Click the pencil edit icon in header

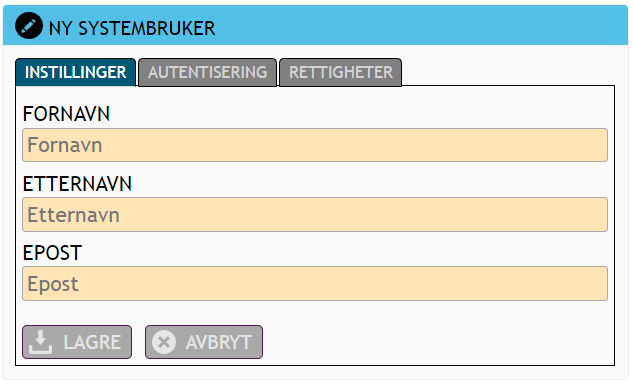tap(29, 26)
